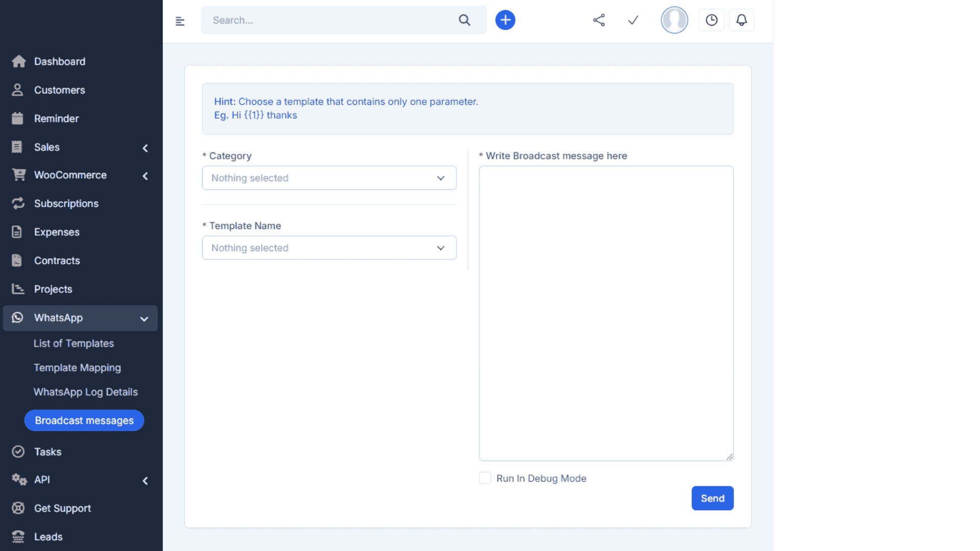
Task: Click the Get Support lifebuoy icon
Action: coord(18,508)
